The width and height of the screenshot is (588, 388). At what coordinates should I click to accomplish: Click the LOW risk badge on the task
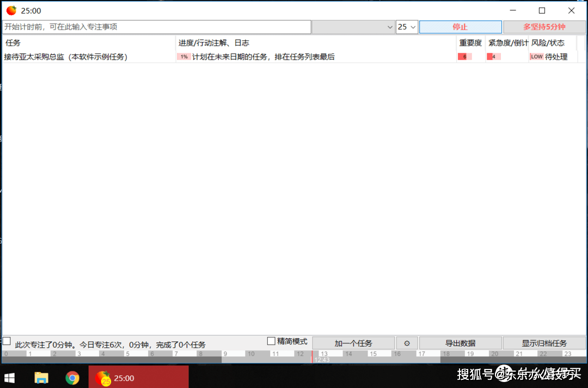[x=536, y=57]
